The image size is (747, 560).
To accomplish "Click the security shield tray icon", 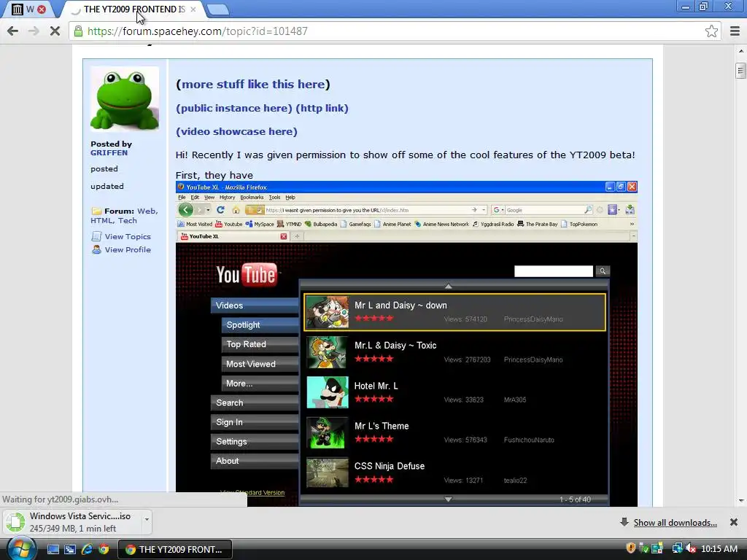I will coord(631,548).
